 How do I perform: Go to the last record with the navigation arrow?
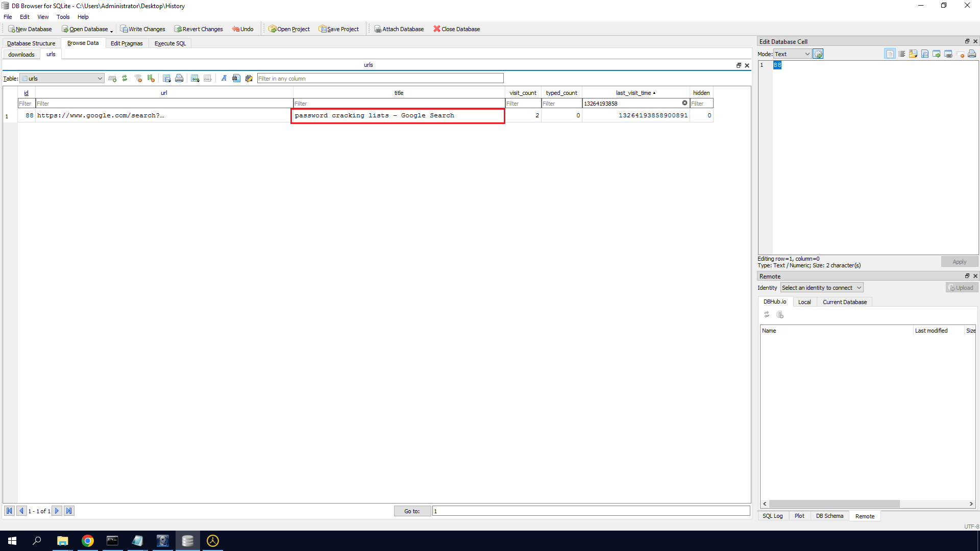tap(69, 511)
